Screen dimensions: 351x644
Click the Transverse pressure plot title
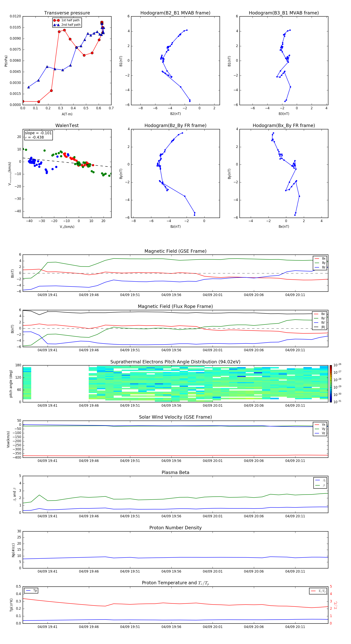coord(67,13)
